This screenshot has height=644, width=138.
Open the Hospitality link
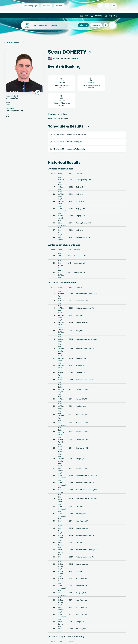click(111, 16)
